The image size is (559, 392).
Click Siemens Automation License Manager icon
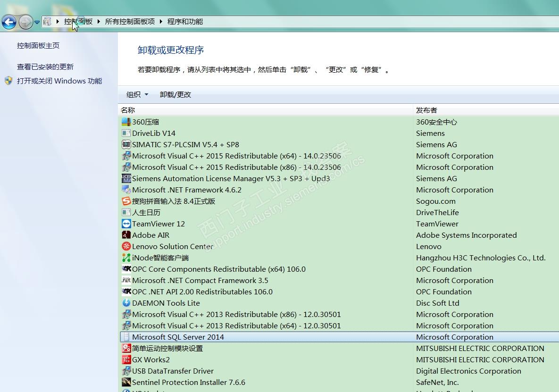[126, 178]
